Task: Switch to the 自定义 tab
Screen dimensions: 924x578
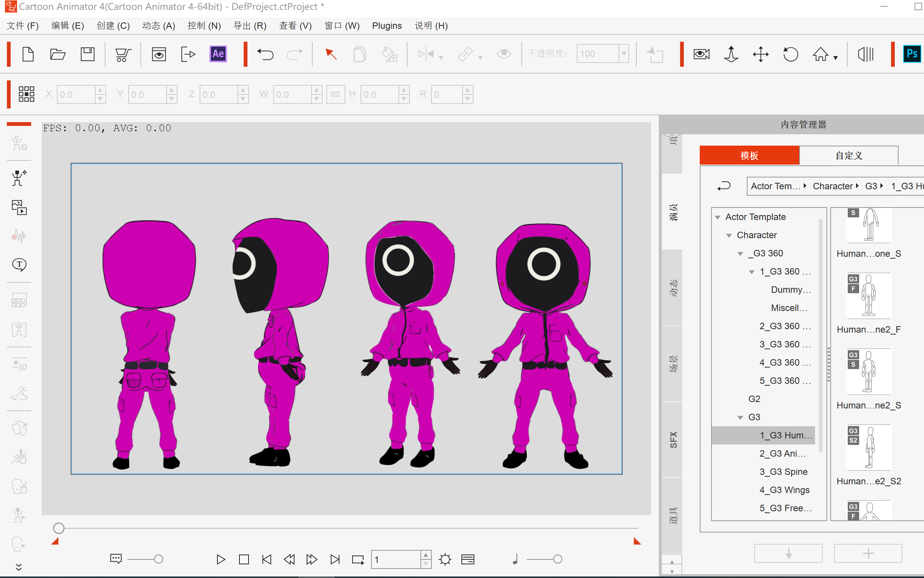Action: click(x=848, y=155)
